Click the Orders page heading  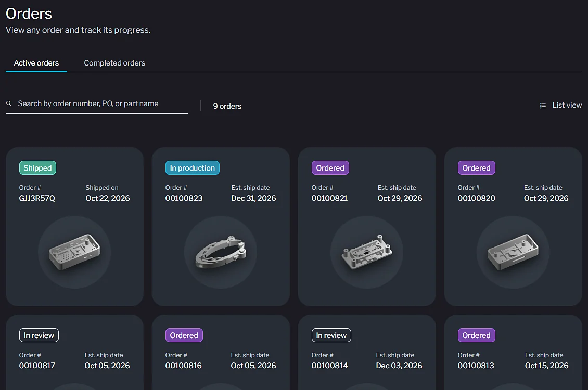click(x=29, y=14)
